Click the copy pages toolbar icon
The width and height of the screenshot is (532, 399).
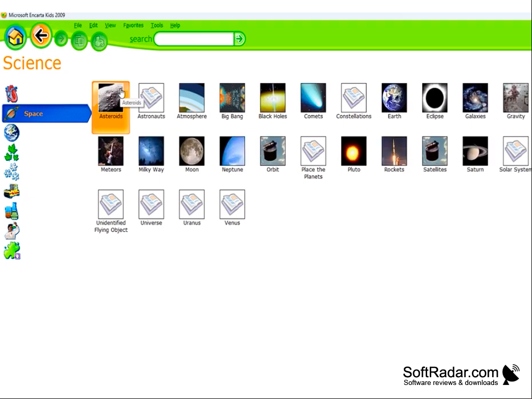pyautogui.click(x=79, y=41)
